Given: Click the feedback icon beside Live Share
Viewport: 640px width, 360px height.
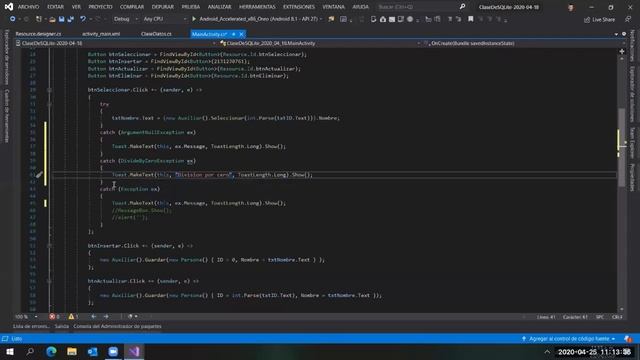Looking at the screenshot, I should point(628,19).
